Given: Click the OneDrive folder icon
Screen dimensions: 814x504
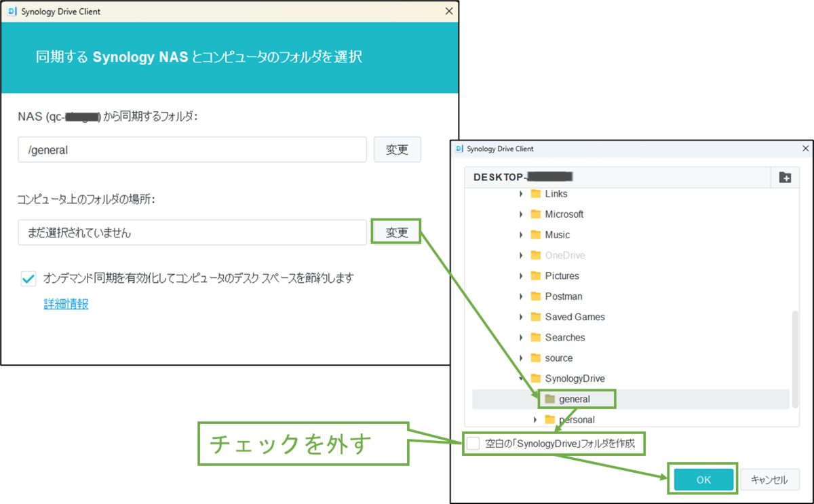Looking at the screenshot, I should [535, 255].
